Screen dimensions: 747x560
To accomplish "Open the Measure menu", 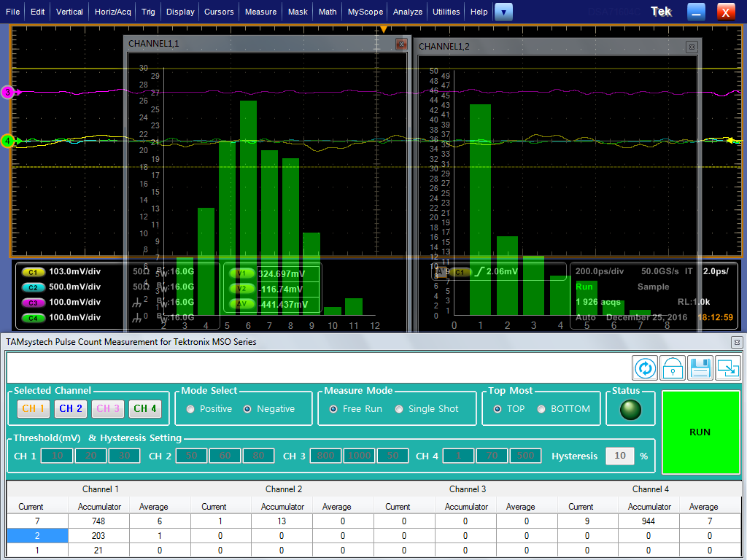I will 260,12.
